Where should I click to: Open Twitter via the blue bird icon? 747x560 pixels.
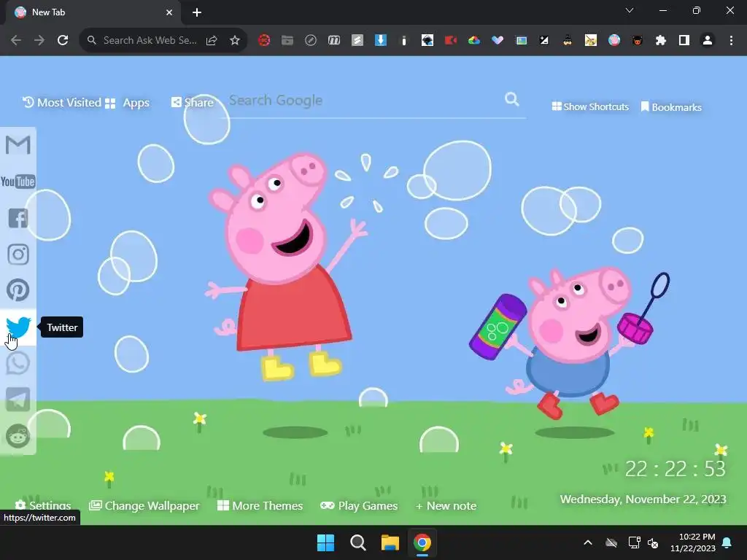[18, 327]
